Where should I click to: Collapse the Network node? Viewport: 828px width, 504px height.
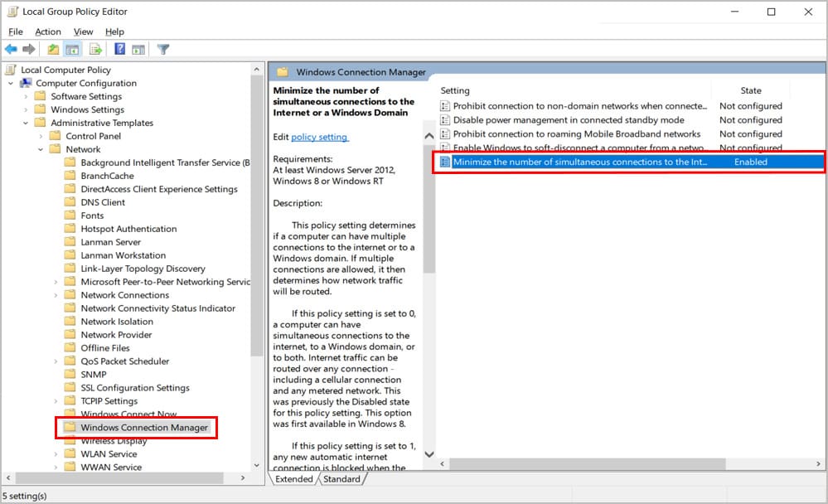(x=41, y=149)
